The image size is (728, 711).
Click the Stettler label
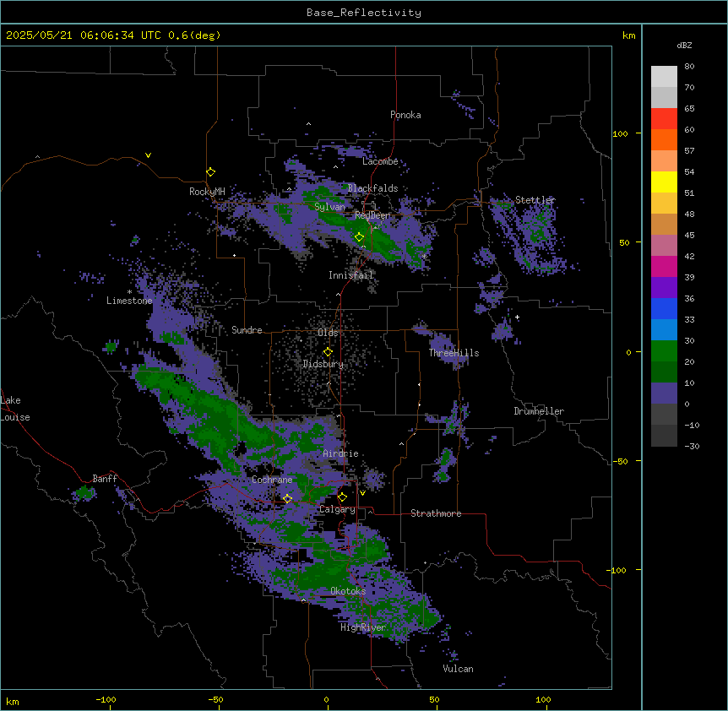point(535,200)
